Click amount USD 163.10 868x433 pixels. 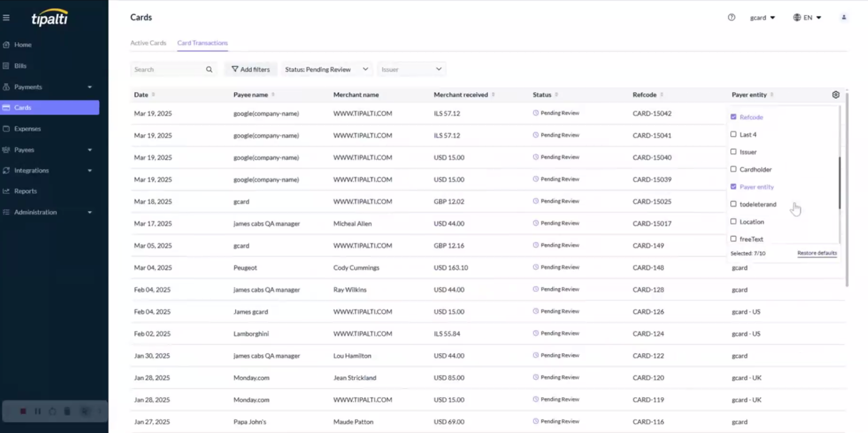point(451,267)
